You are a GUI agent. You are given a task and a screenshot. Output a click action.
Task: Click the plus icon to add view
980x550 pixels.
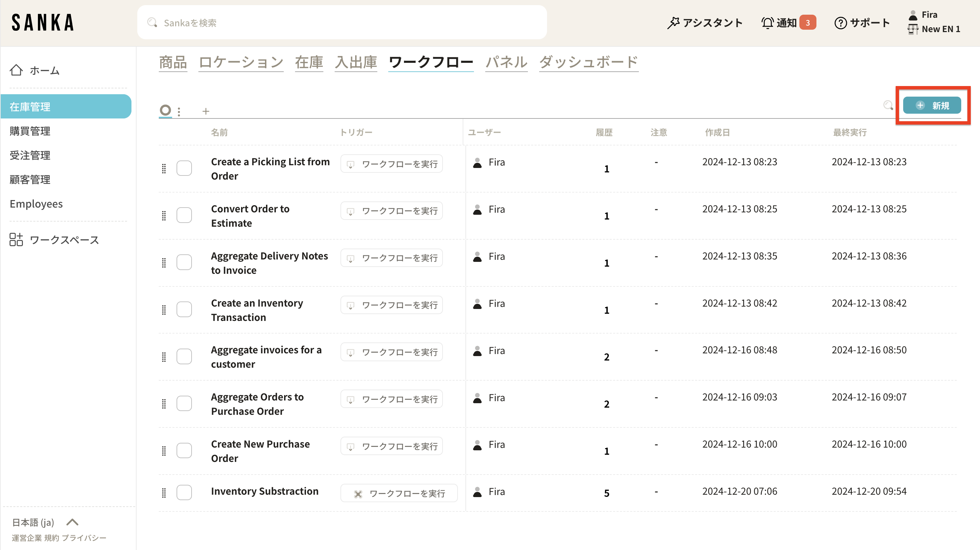click(206, 111)
